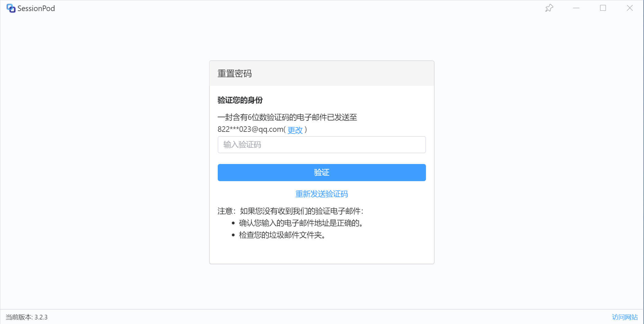Click the 一封含有6位数验证码 message text
The width and height of the screenshot is (644, 324).
pos(287,117)
